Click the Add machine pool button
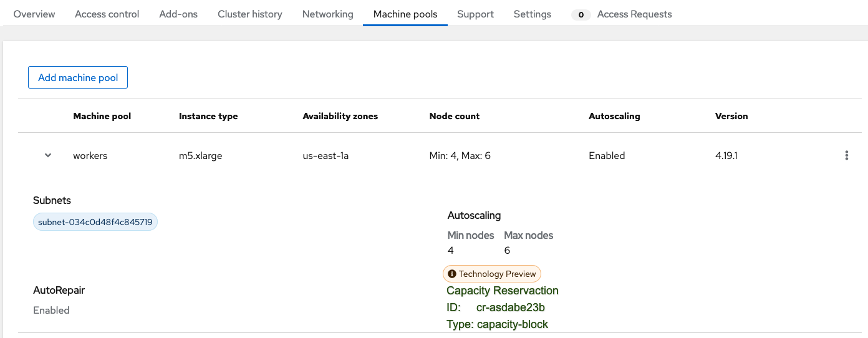 click(78, 78)
